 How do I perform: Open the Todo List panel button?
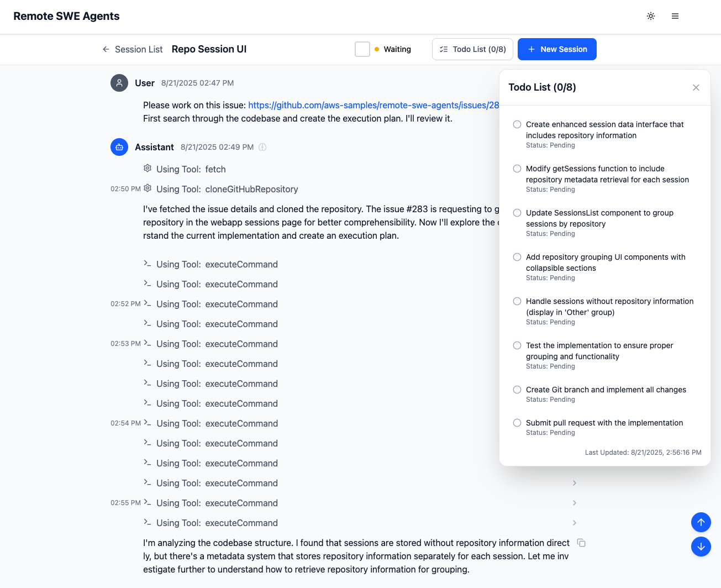coord(472,49)
